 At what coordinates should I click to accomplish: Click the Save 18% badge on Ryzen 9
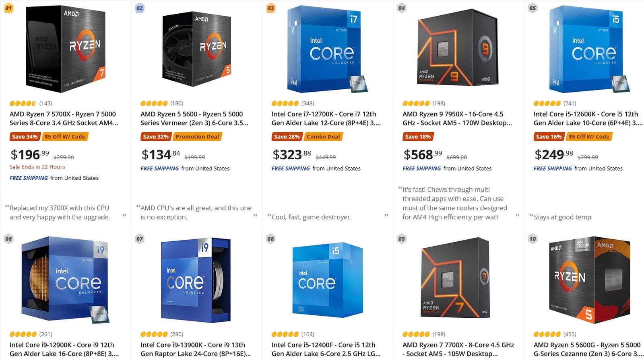click(417, 137)
